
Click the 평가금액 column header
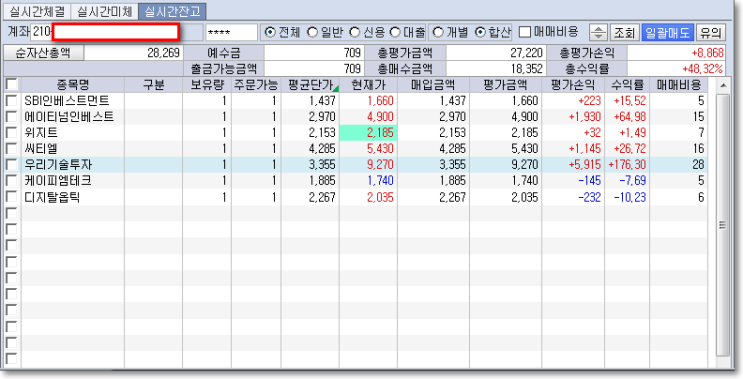click(506, 85)
